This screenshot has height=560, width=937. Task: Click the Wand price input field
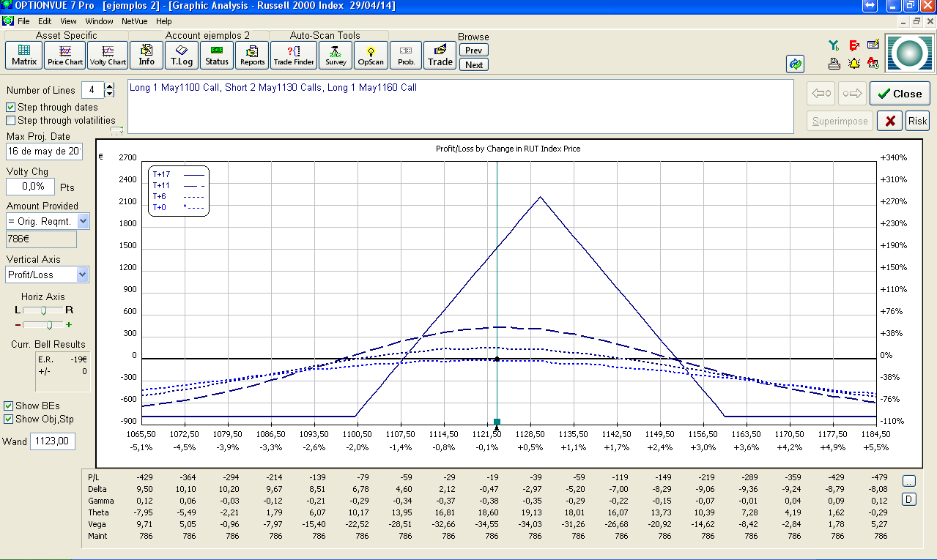pyautogui.click(x=53, y=441)
